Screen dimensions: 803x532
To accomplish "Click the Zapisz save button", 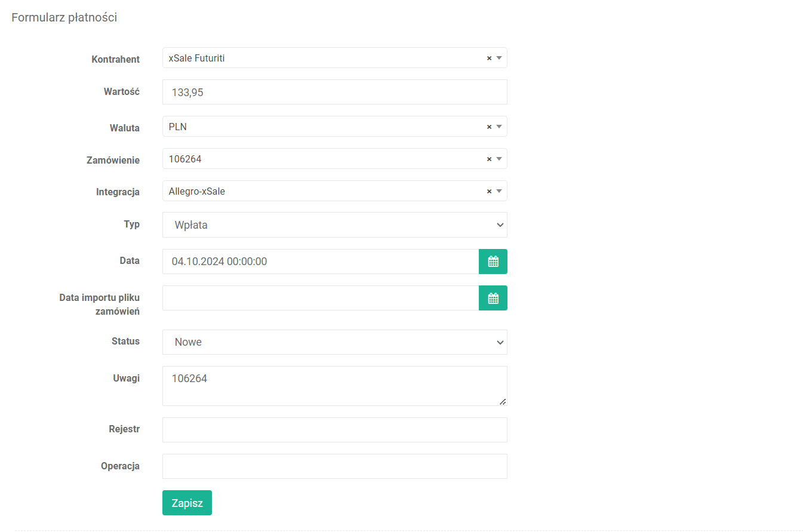I will coord(187,503).
